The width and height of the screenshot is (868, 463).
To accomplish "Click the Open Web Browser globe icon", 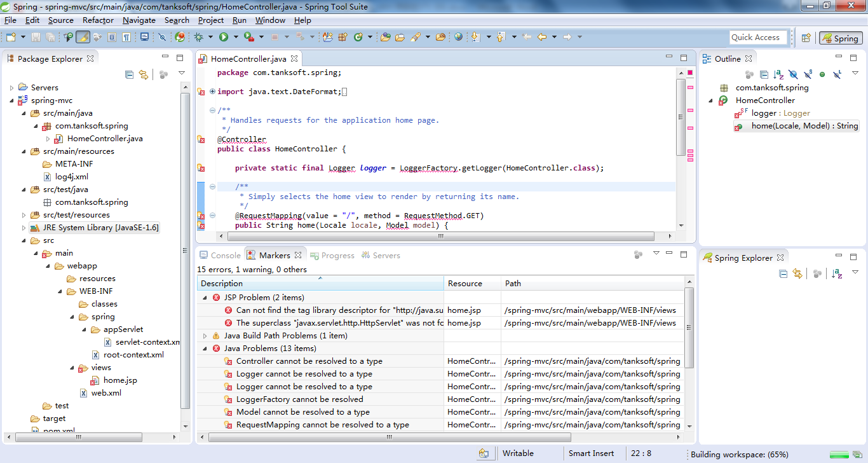I will coord(458,37).
